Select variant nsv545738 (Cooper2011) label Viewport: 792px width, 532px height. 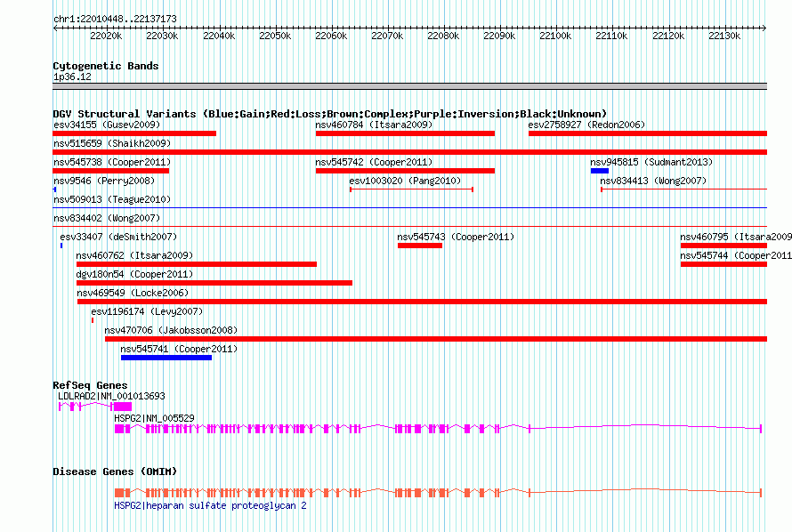(112, 162)
